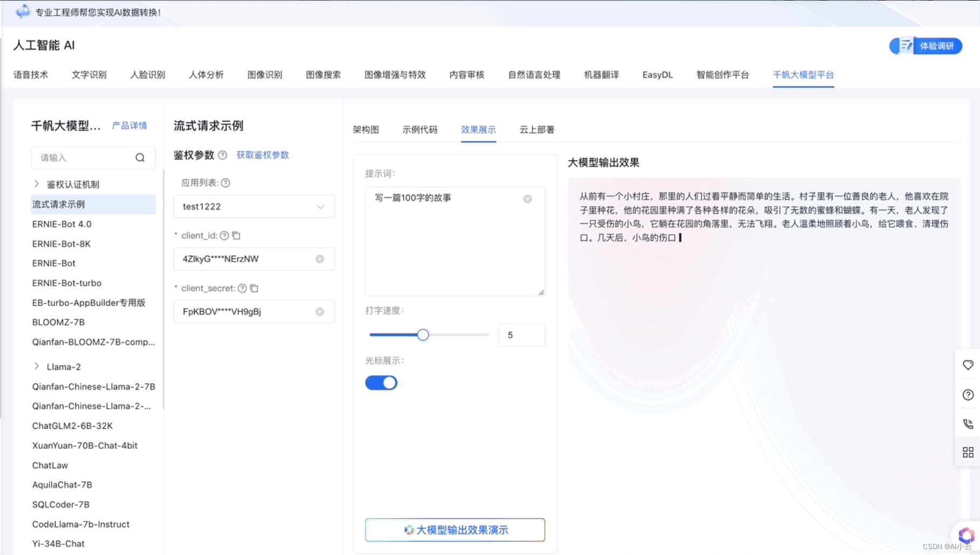Click the client_secret input field
980x555 pixels.
tap(254, 312)
